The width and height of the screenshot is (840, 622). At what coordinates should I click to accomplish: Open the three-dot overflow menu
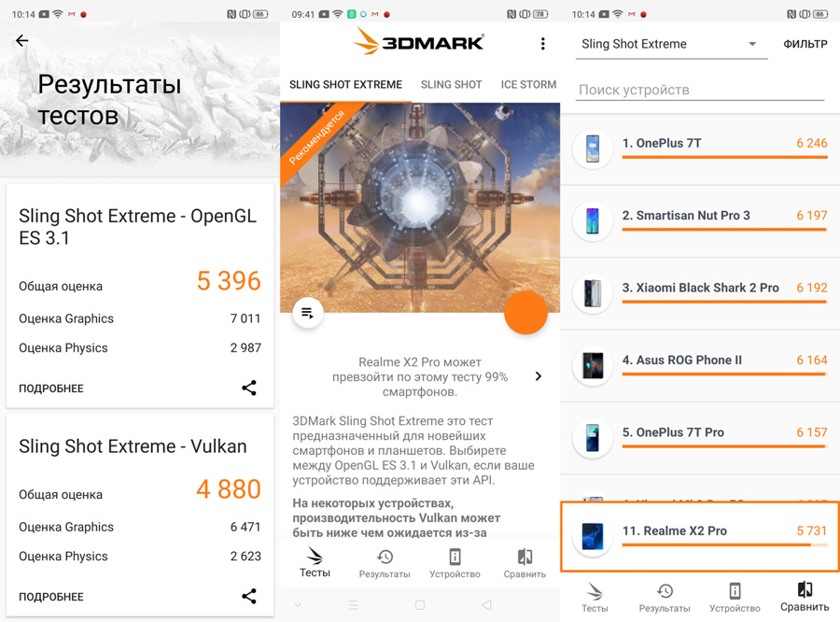coord(542,44)
